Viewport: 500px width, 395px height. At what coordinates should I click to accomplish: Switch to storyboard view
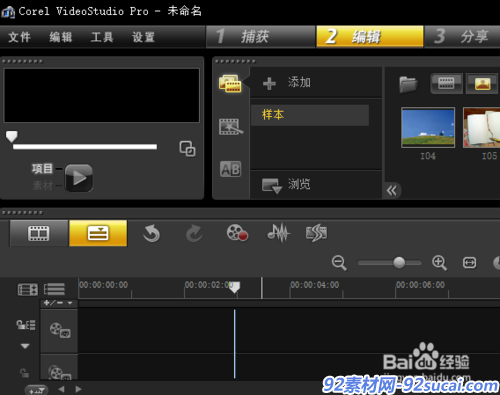click(x=39, y=233)
